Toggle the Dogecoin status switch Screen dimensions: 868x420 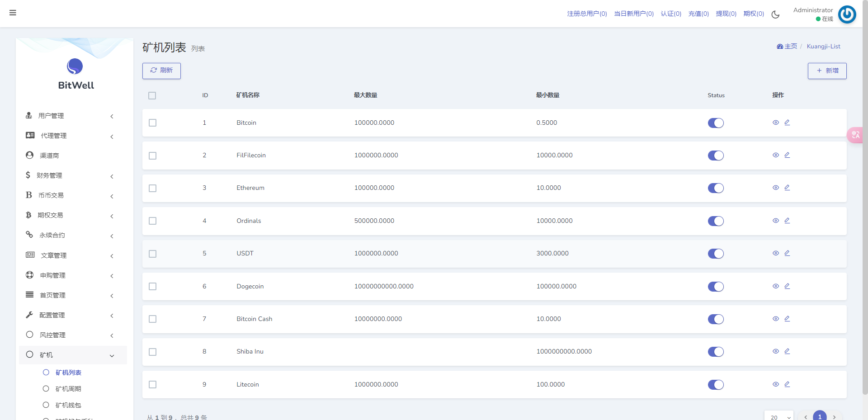point(716,287)
